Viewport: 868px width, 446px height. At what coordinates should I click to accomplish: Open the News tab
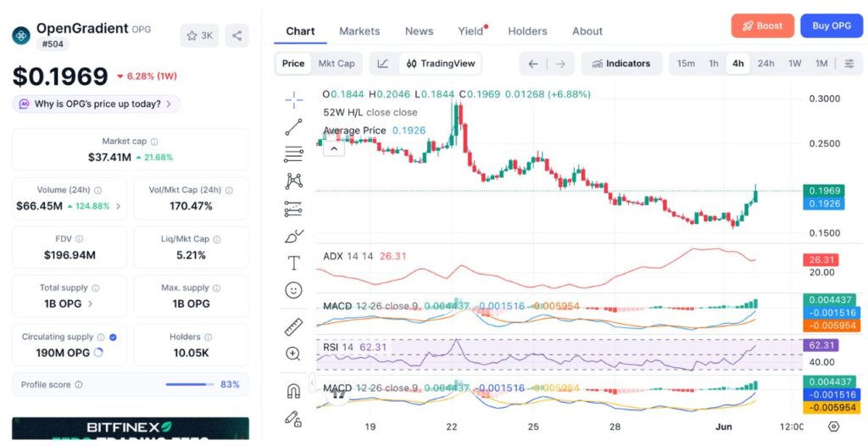point(419,31)
